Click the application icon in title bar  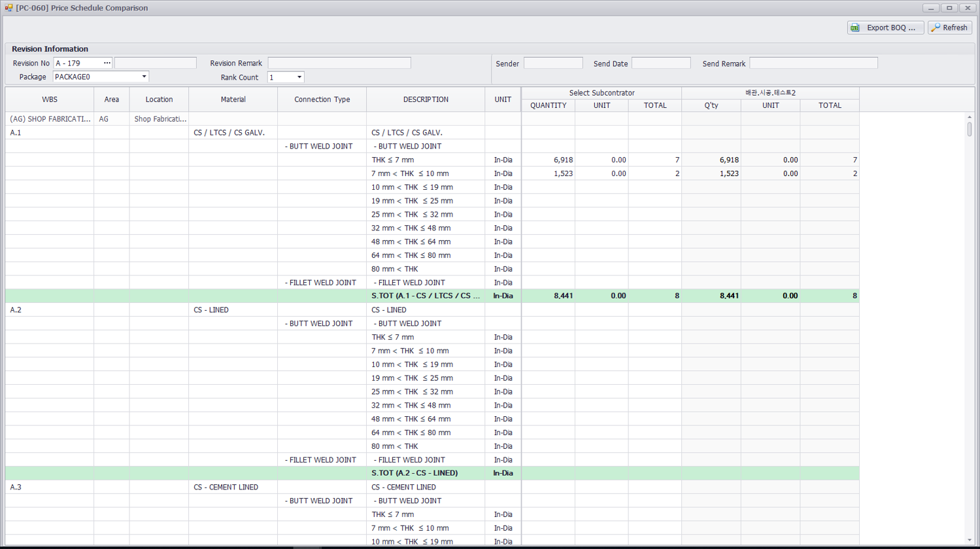coord(8,8)
